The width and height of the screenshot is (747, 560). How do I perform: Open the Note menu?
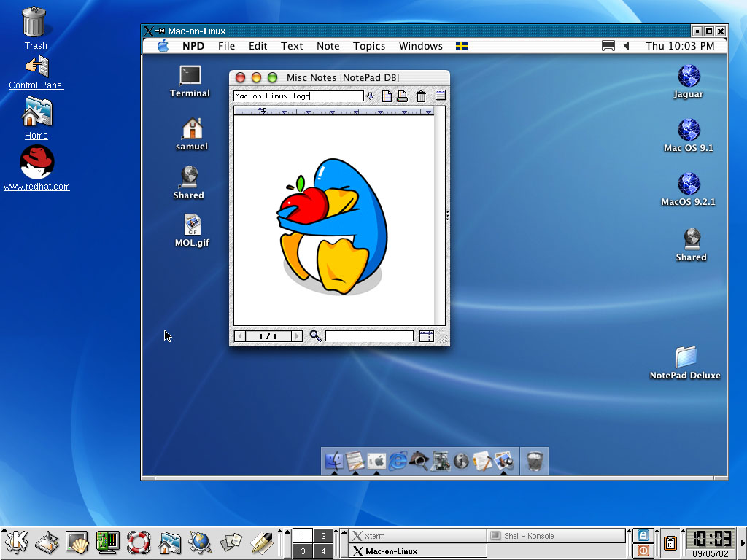328,46
